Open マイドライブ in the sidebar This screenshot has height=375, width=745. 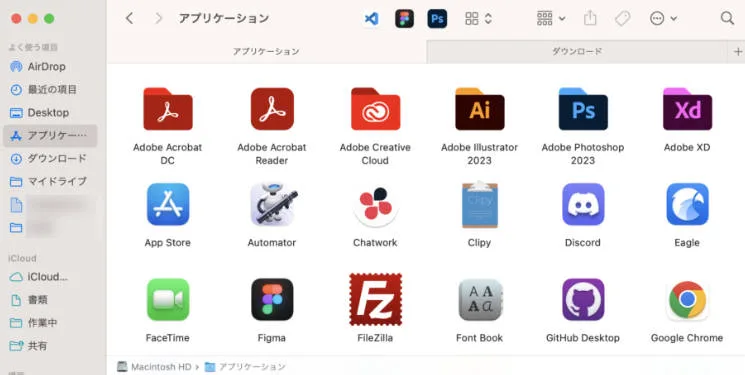[x=50, y=181]
